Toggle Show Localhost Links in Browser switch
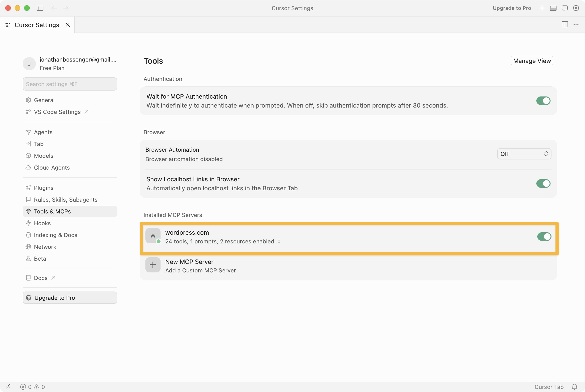 pos(543,183)
